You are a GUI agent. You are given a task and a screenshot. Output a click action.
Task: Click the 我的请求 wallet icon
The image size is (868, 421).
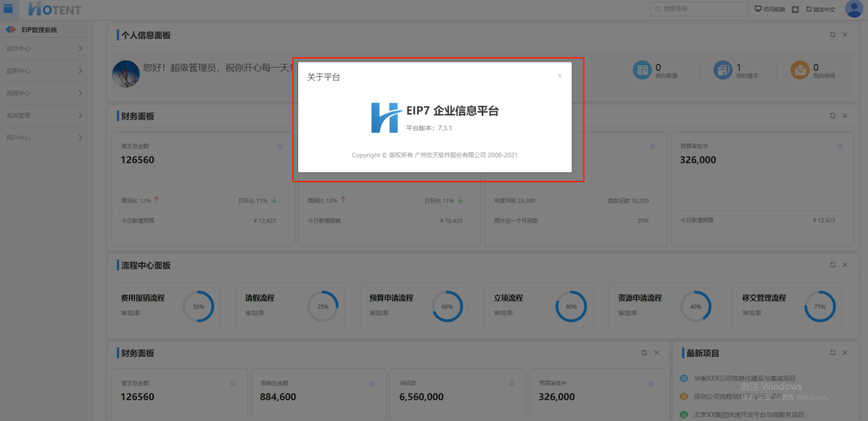click(723, 70)
